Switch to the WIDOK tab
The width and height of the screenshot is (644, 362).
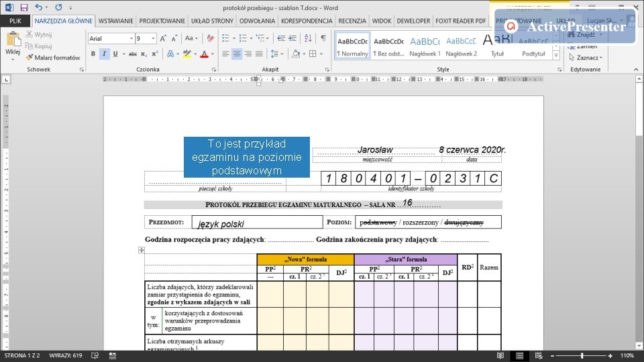[382, 21]
